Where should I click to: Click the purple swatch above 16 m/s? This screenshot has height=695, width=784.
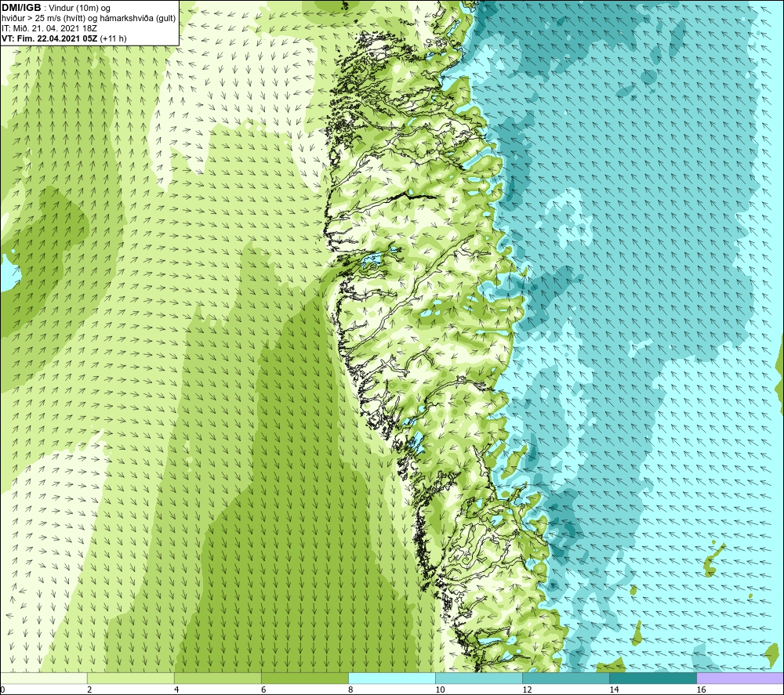coord(741,678)
